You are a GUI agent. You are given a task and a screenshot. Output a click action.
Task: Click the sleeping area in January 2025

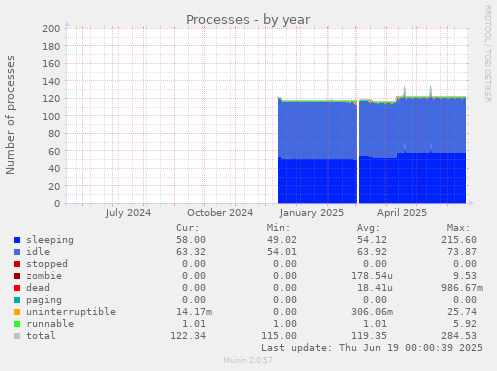(318, 182)
